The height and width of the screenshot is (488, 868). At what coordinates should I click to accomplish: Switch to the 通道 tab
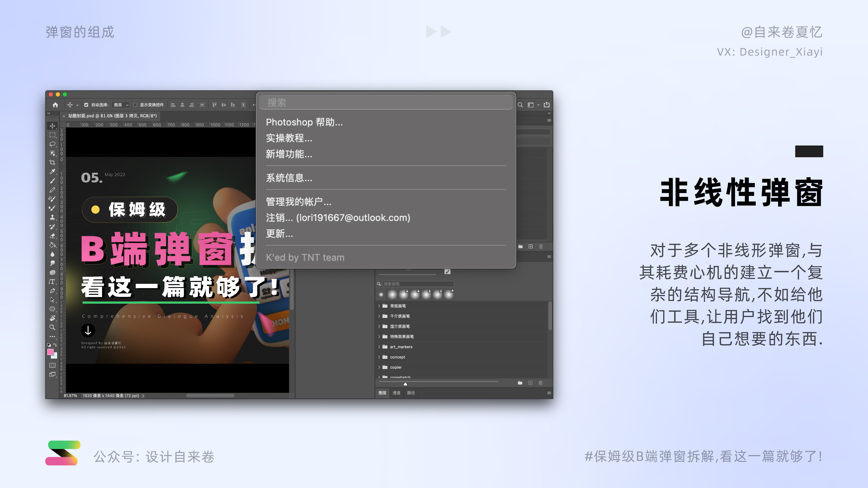[x=397, y=393]
